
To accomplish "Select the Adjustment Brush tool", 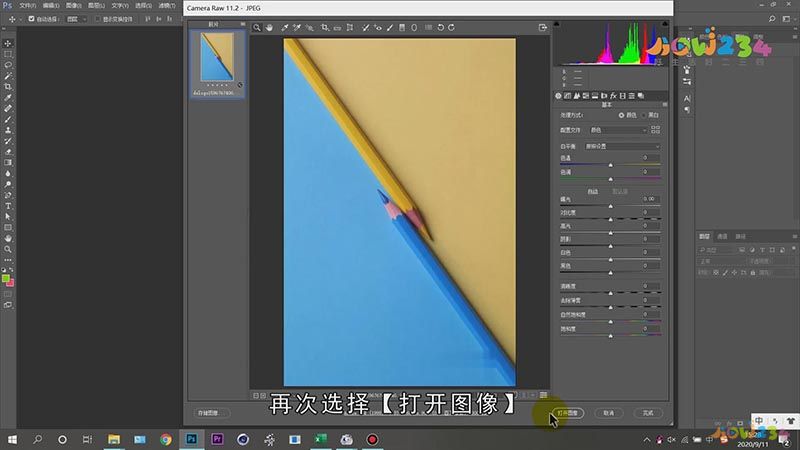I will 390,28.
